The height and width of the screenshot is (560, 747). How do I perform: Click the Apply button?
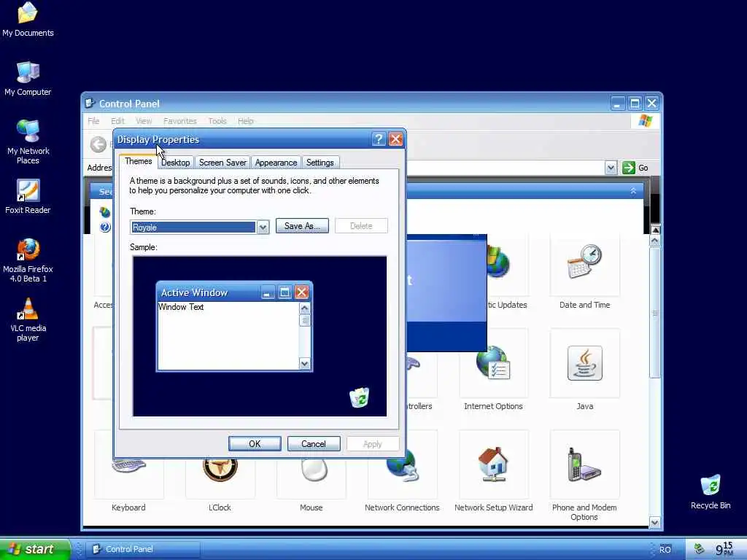click(x=373, y=443)
